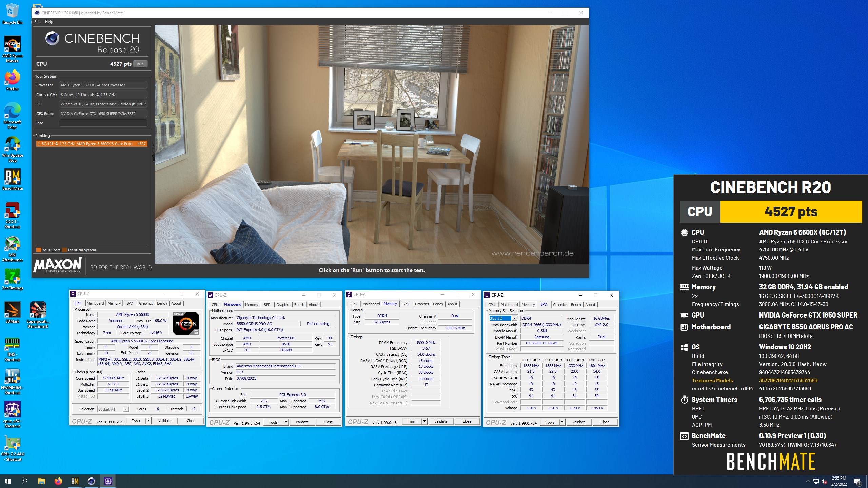Switch to Cinebench taskbar button
This screenshot has height=488, width=868.
[x=91, y=481]
